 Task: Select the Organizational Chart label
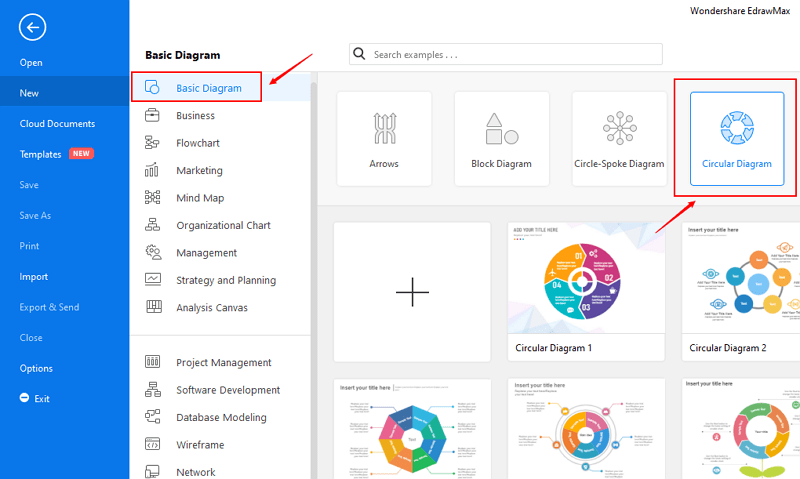click(x=223, y=225)
